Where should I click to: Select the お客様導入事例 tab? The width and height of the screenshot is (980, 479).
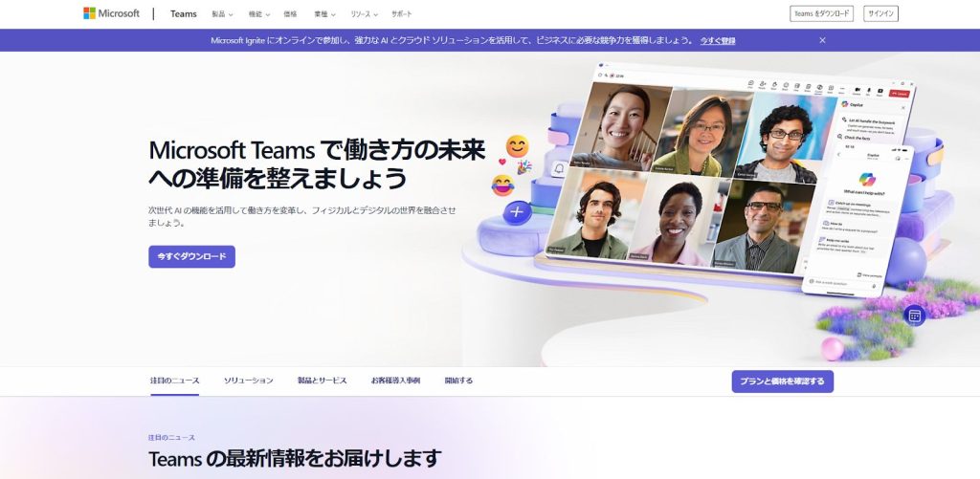395,381
